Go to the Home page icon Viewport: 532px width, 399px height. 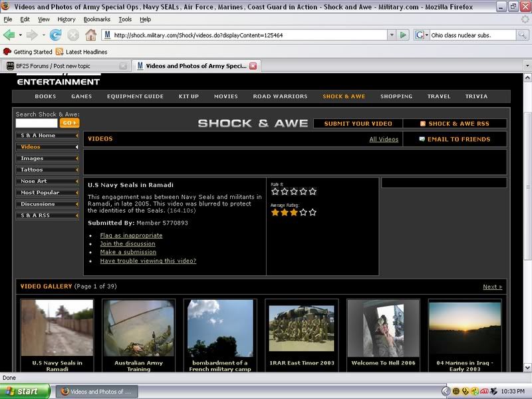(x=90, y=35)
